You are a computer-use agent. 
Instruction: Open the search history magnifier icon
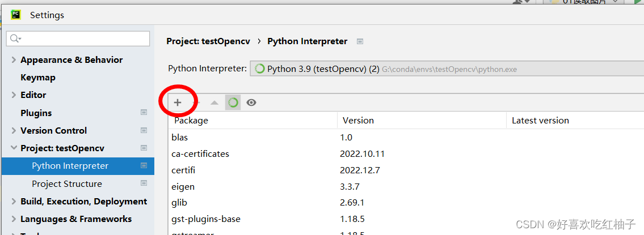tap(15, 39)
